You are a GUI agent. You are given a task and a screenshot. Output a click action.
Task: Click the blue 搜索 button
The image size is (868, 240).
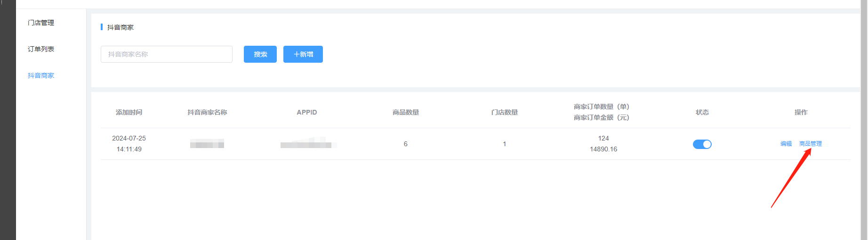260,54
